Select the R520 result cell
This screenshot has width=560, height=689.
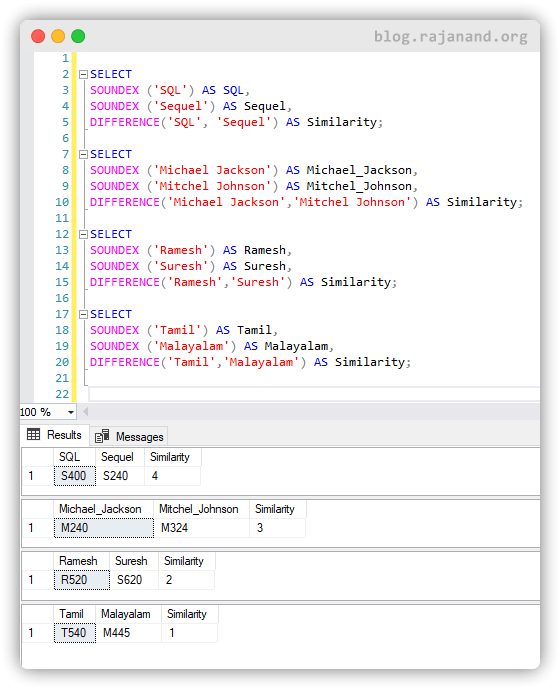click(x=82, y=580)
